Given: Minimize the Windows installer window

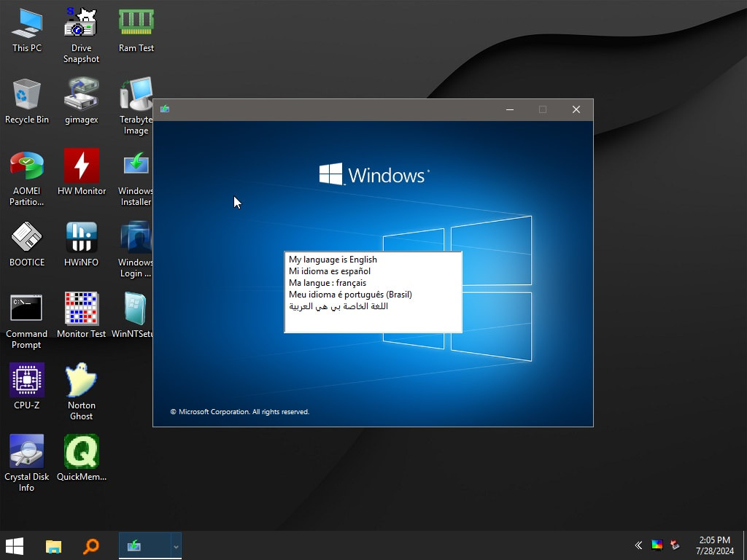Looking at the screenshot, I should [510, 109].
